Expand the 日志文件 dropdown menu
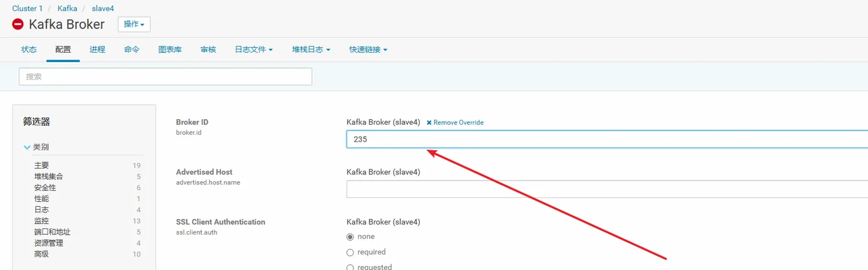 [254, 50]
